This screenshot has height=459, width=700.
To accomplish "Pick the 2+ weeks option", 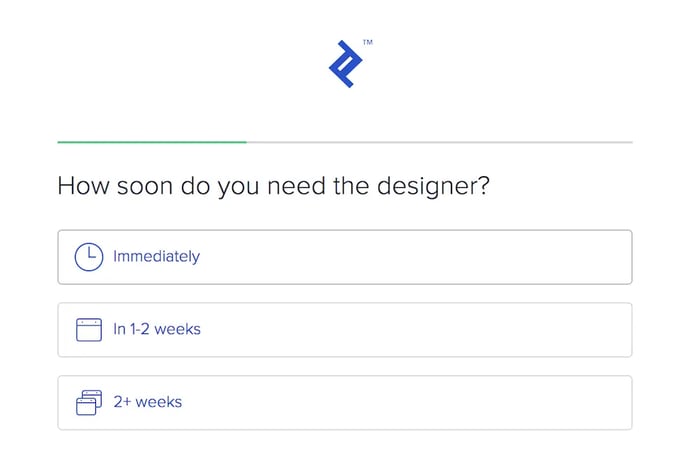I will coord(344,402).
